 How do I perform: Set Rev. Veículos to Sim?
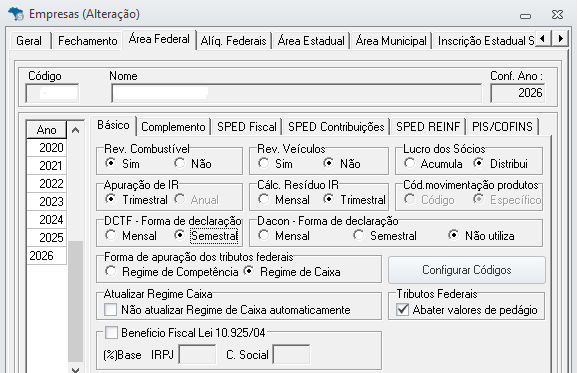(275, 164)
